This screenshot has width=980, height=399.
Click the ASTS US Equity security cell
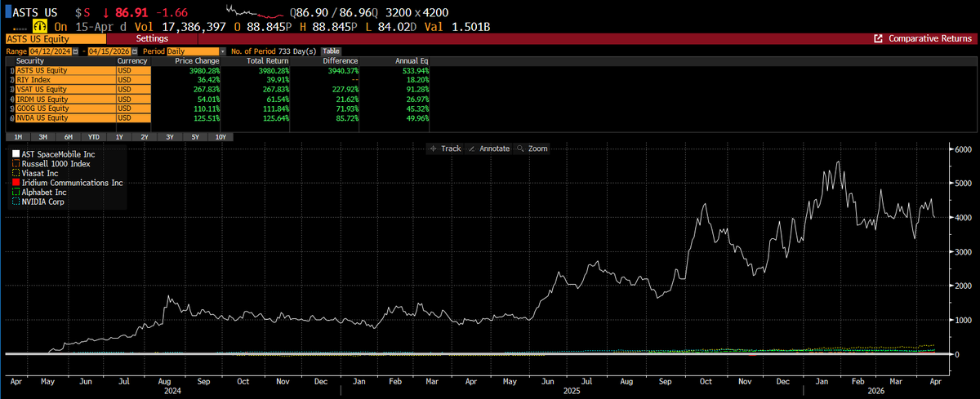click(x=65, y=71)
